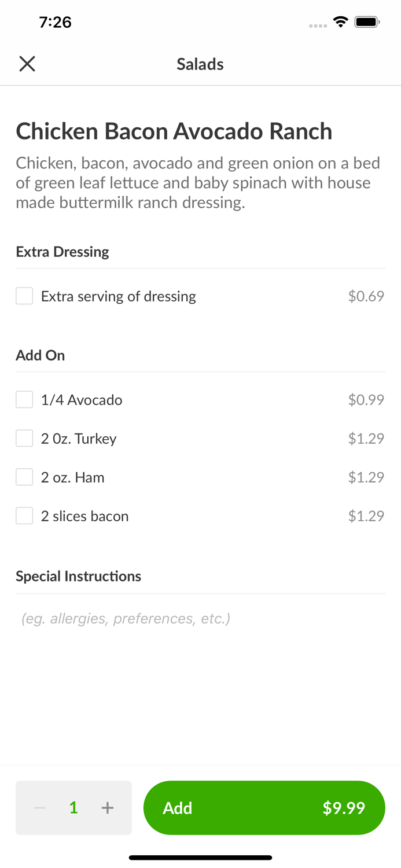Enable the 2 oz. Ham add-on
The image size is (401, 868).
point(24,477)
